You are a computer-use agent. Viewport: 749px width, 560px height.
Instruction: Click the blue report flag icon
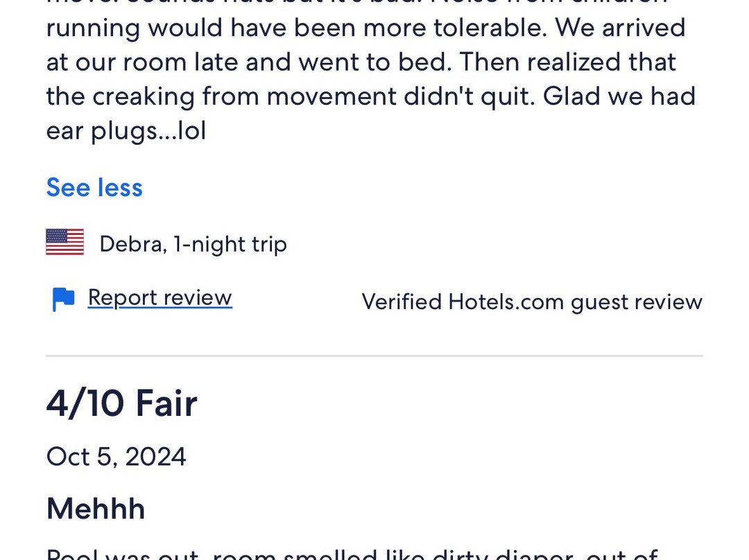(x=63, y=299)
